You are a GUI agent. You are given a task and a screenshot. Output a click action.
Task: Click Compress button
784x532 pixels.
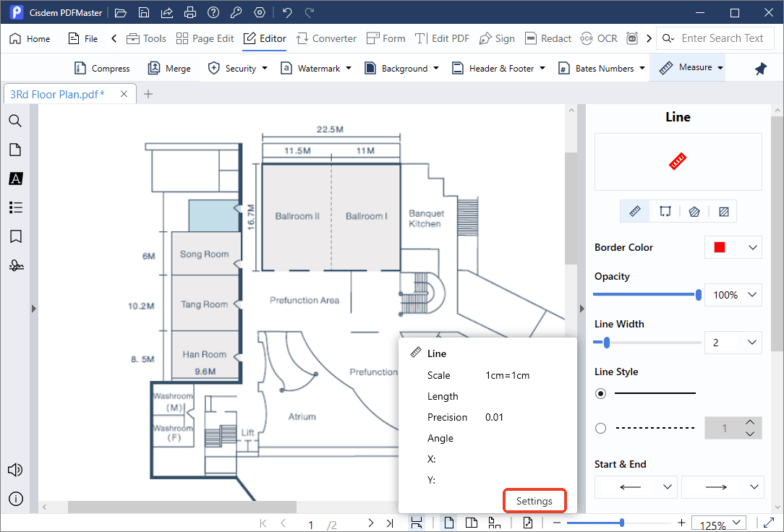click(102, 69)
